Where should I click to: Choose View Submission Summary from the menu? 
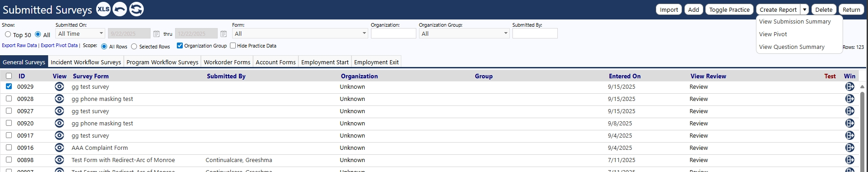coord(795,21)
